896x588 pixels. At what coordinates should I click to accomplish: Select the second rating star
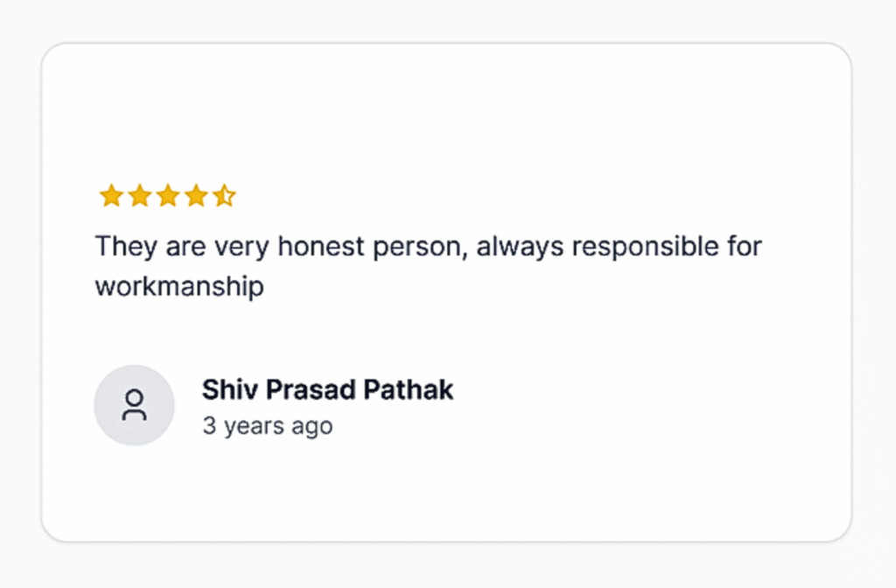tap(139, 195)
